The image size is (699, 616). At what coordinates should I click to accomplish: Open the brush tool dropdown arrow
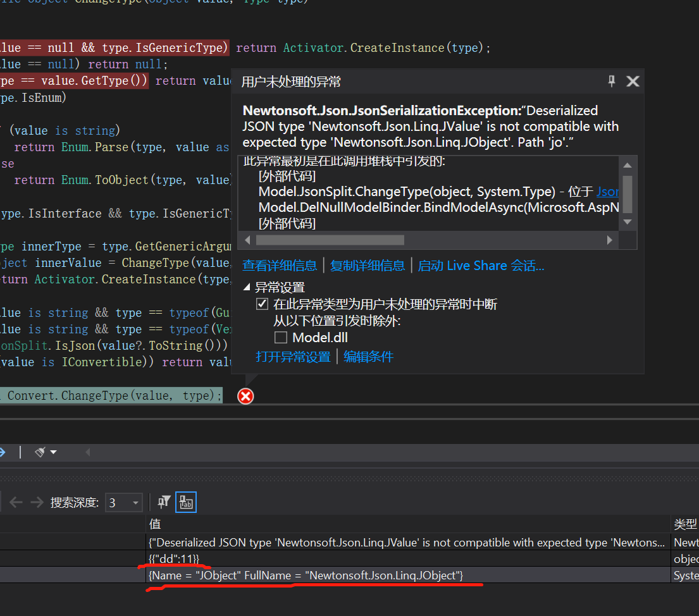54,452
